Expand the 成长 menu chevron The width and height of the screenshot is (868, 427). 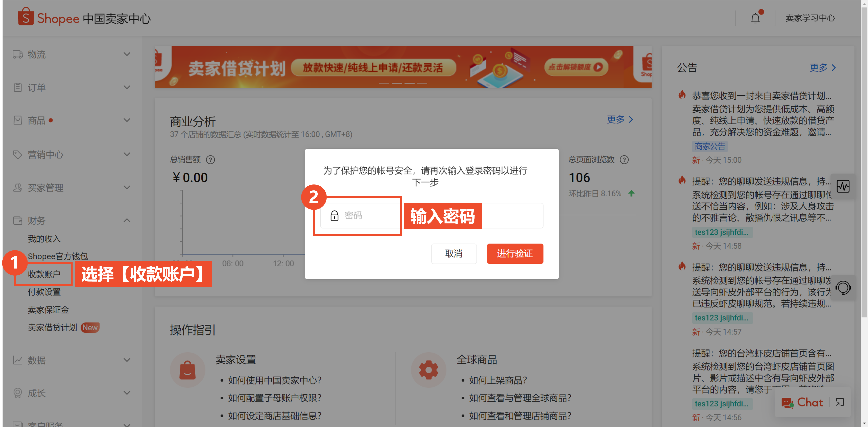[127, 393]
